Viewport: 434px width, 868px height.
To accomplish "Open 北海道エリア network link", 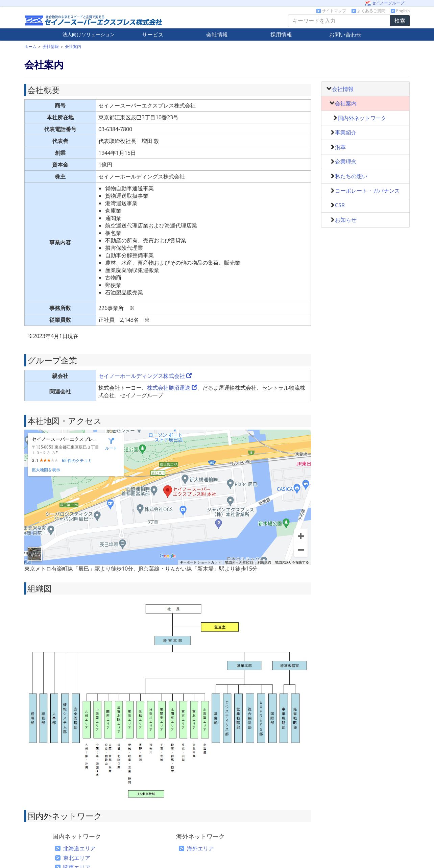I will tap(79, 848).
